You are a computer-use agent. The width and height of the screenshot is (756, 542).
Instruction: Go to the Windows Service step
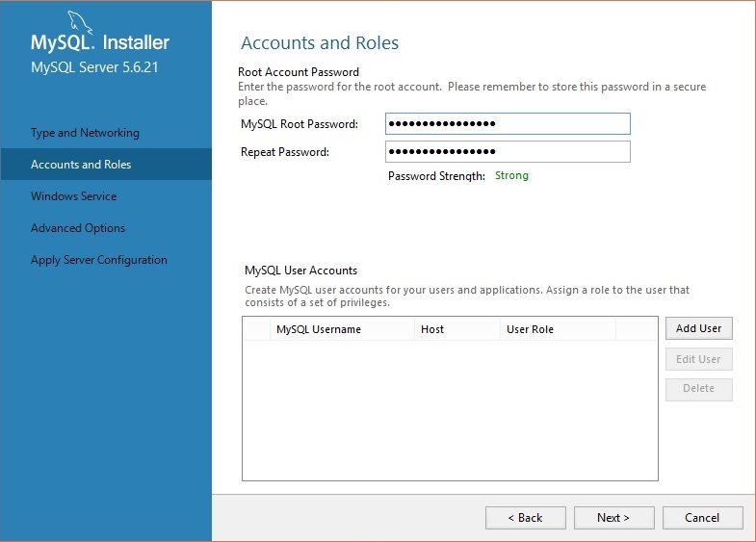[x=74, y=196]
